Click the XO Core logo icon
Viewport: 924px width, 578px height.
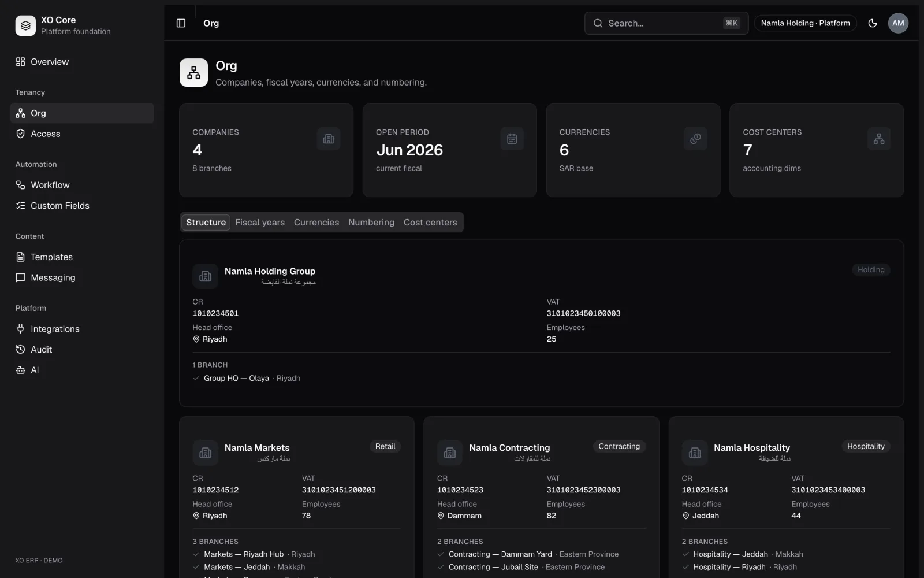click(x=25, y=25)
